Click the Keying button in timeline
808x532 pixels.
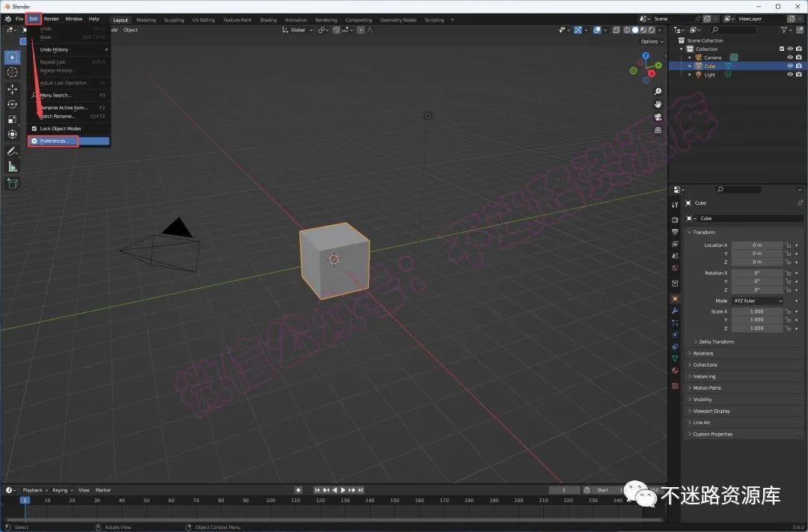[62, 490]
